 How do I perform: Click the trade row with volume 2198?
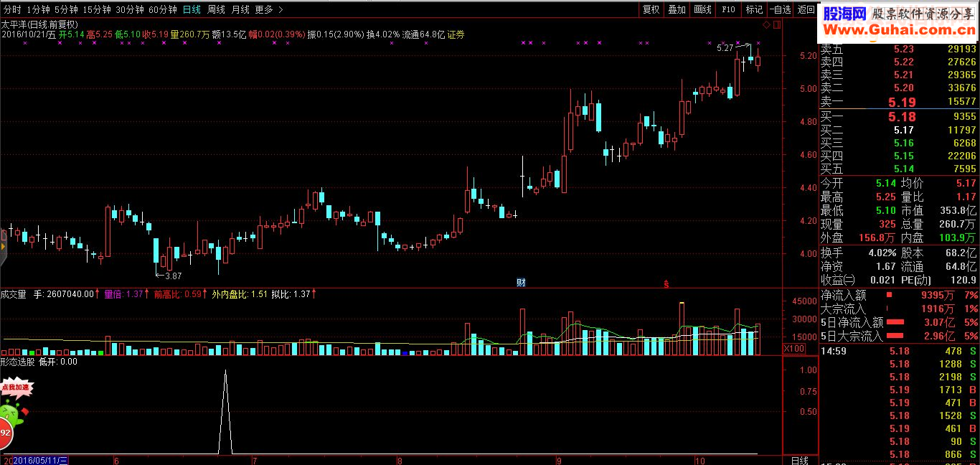click(x=899, y=377)
